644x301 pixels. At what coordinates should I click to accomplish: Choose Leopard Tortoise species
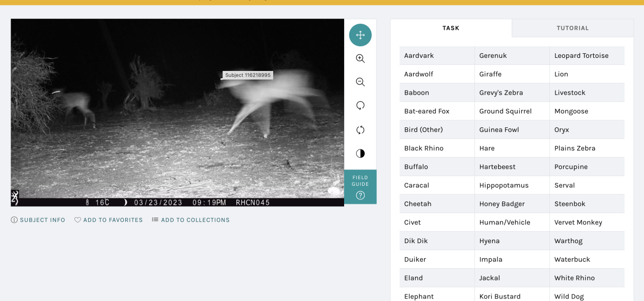click(587, 56)
